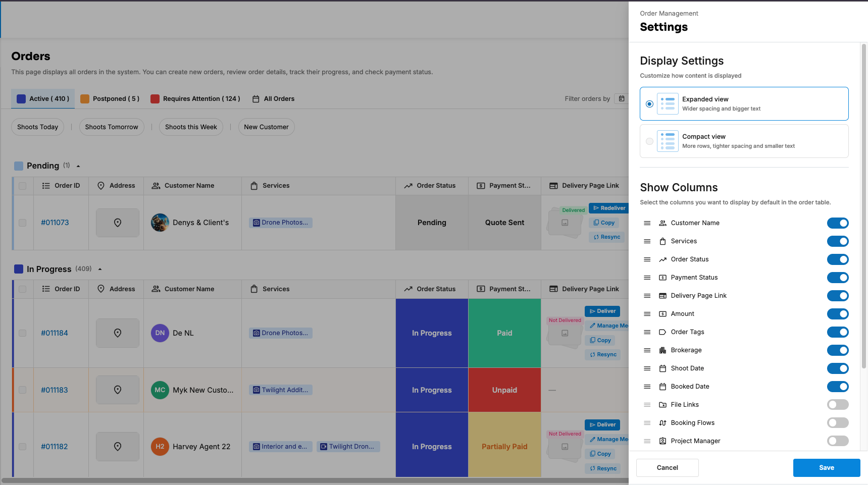868x485 pixels.
Task: Click the File Links folder icon
Action: click(x=662, y=405)
